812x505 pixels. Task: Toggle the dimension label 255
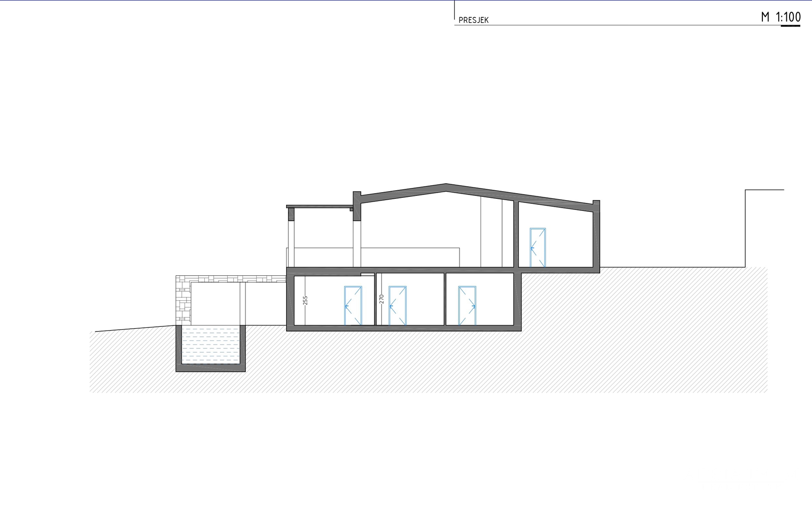click(x=306, y=301)
